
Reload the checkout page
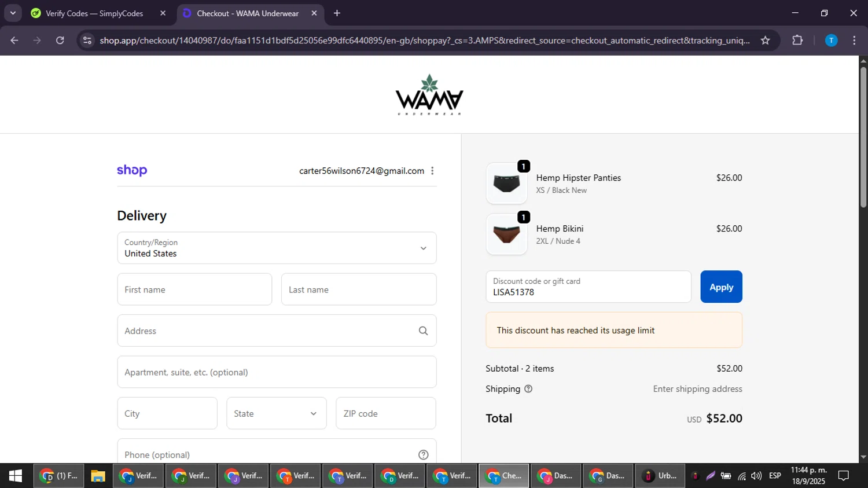pos(60,41)
